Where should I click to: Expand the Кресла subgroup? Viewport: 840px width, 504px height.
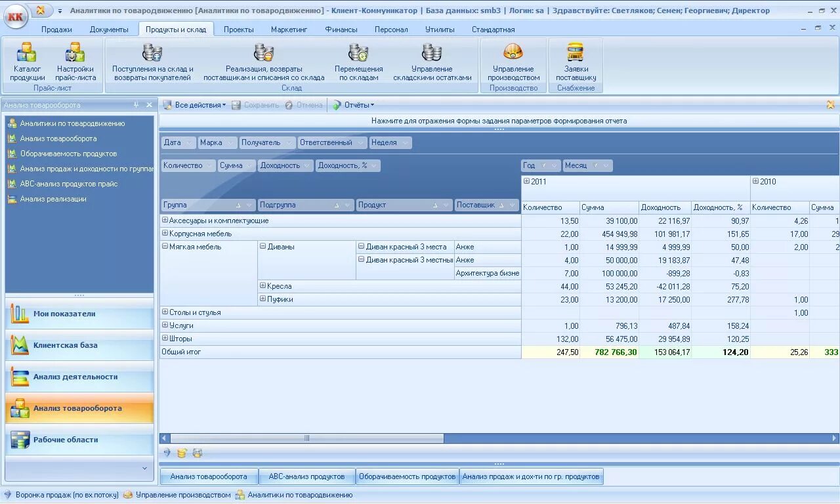coord(262,286)
